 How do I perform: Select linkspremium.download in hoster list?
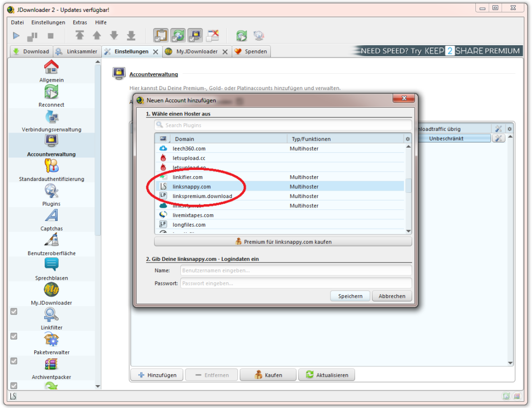(x=280, y=196)
